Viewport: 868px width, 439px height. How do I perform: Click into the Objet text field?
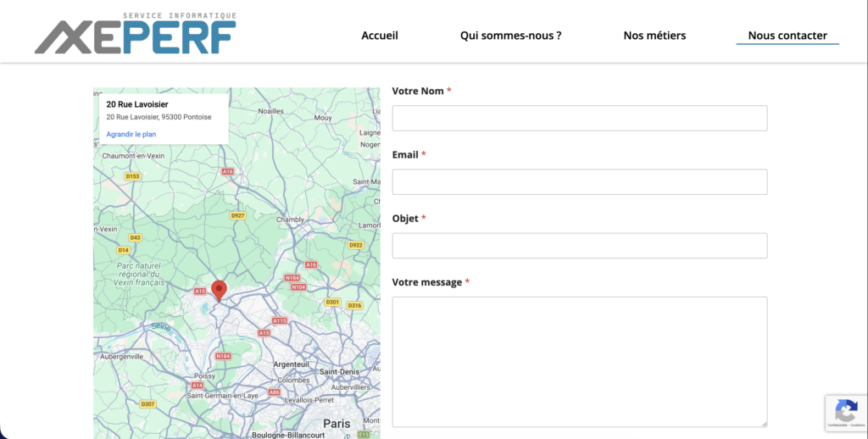pyautogui.click(x=579, y=246)
